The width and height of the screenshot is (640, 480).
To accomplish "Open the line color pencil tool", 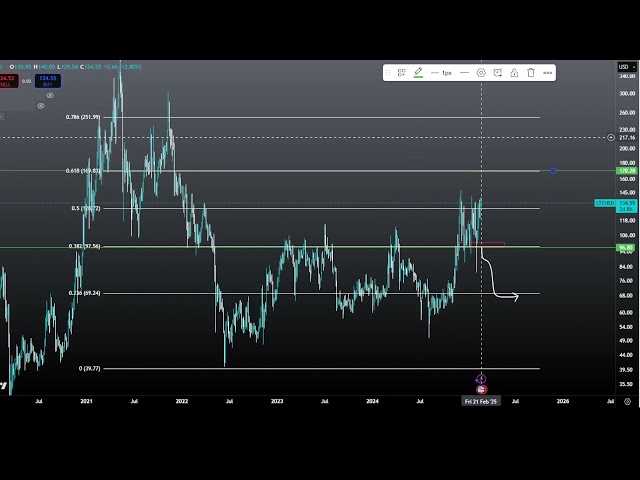I will tap(418, 73).
